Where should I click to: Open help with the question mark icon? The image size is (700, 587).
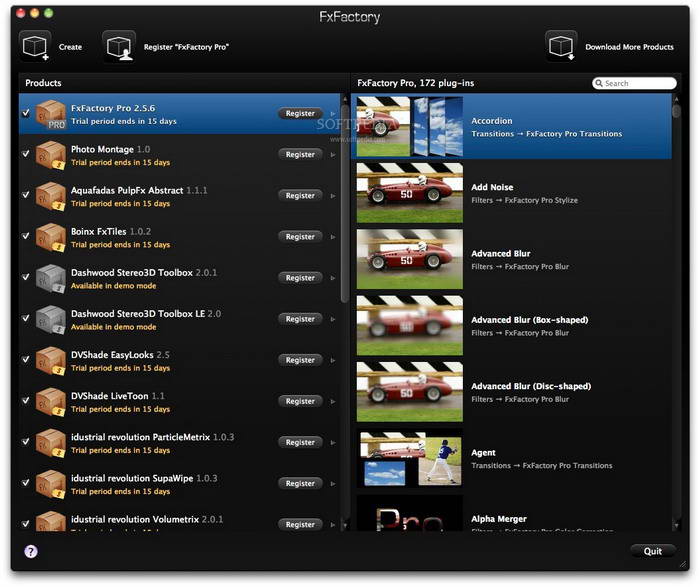[31, 551]
